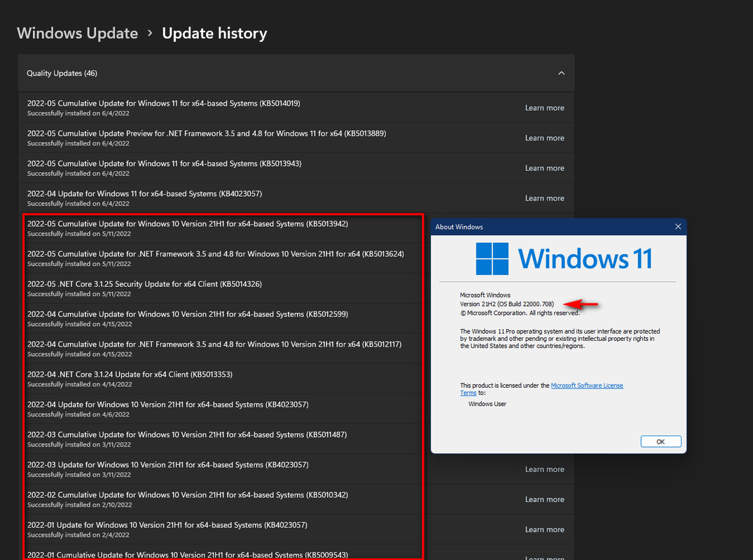This screenshot has width=753, height=560.
Task: Click the Update history page title
Action: pos(214,33)
